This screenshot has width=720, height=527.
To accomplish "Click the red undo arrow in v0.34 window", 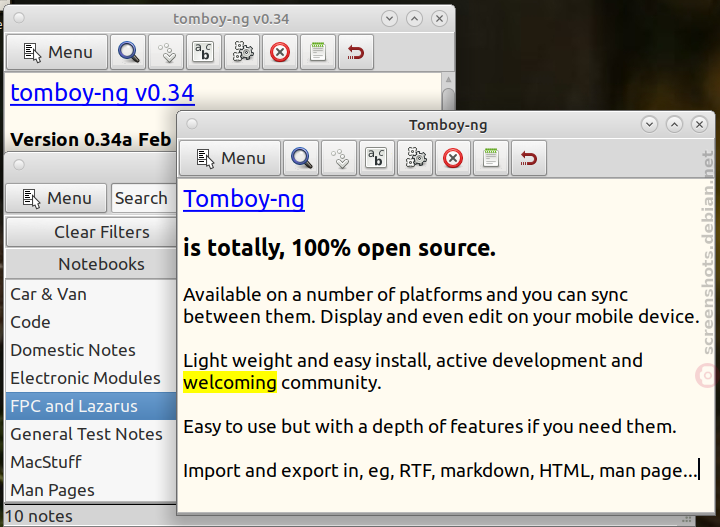I will (356, 52).
